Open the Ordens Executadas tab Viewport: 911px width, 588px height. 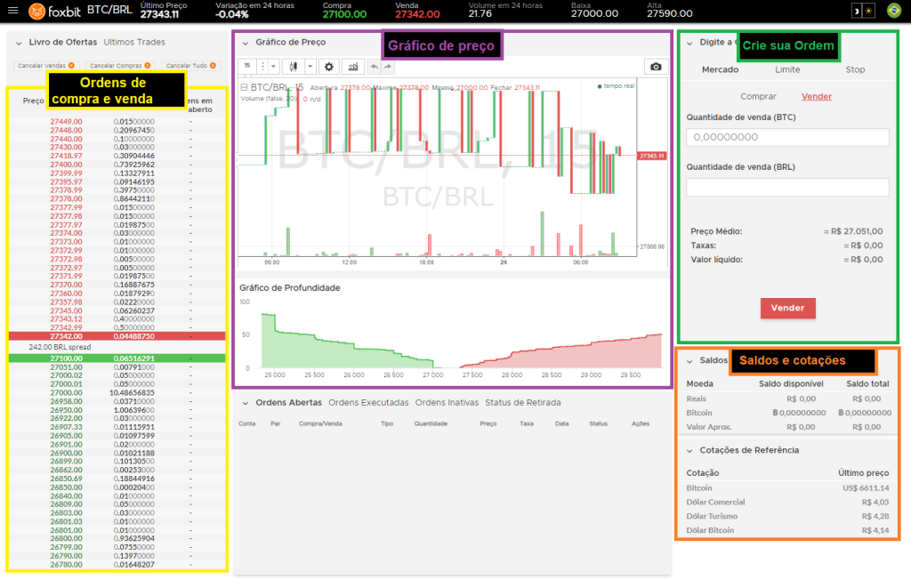tap(368, 403)
